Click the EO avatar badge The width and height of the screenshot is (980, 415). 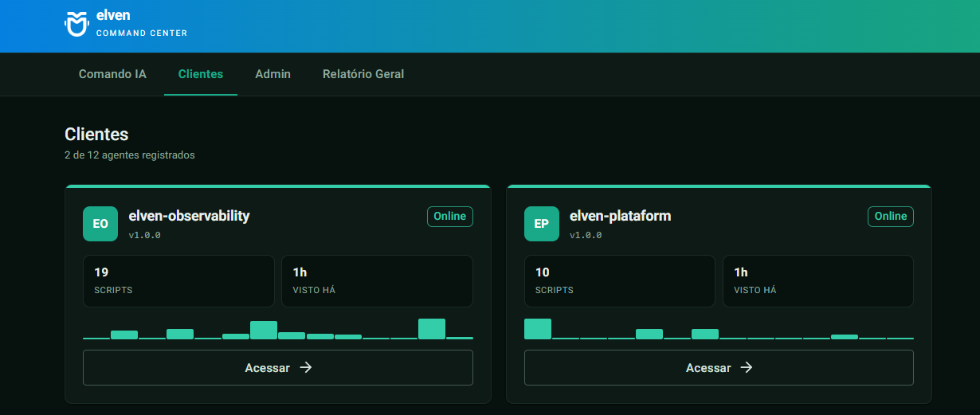[100, 224]
